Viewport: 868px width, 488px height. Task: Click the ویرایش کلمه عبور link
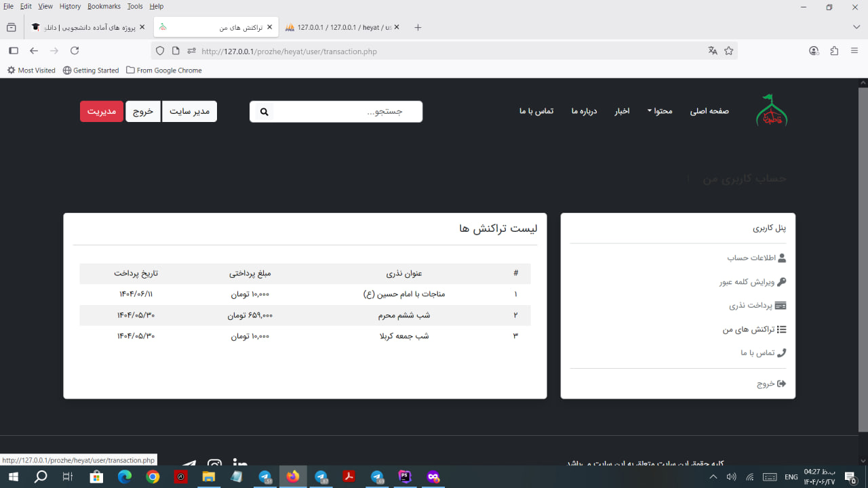pos(745,282)
